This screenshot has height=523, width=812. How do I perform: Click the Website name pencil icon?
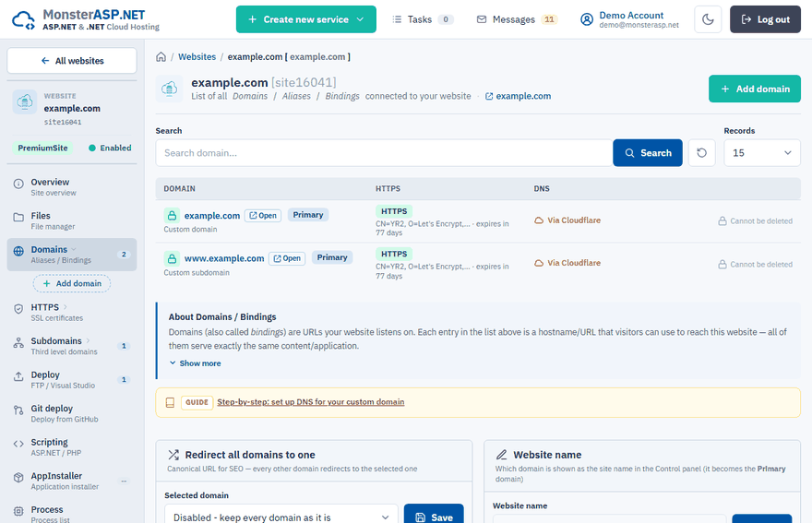[501, 455]
